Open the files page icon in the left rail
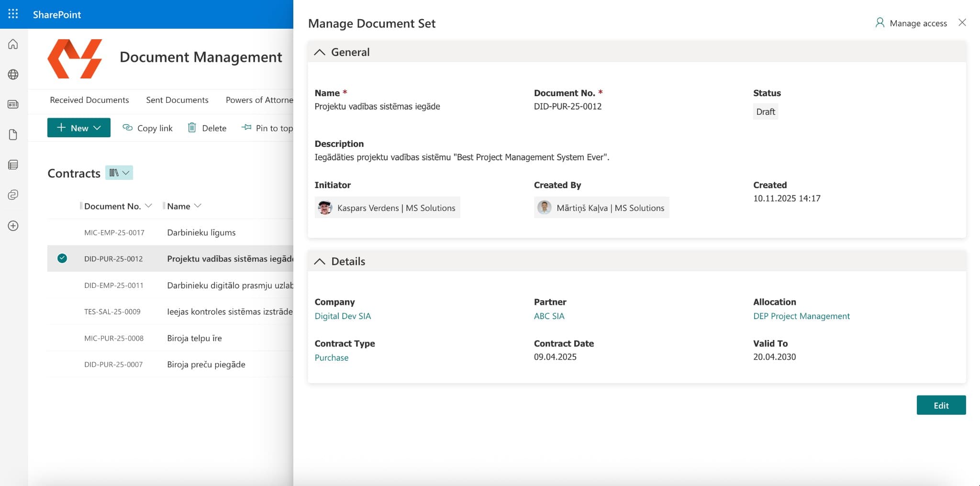The image size is (980, 486). pyautogui.click(x=13, y=134)
